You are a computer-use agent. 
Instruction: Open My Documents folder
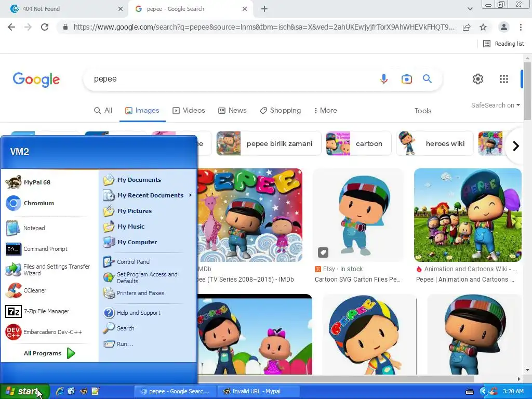(148, 180)
